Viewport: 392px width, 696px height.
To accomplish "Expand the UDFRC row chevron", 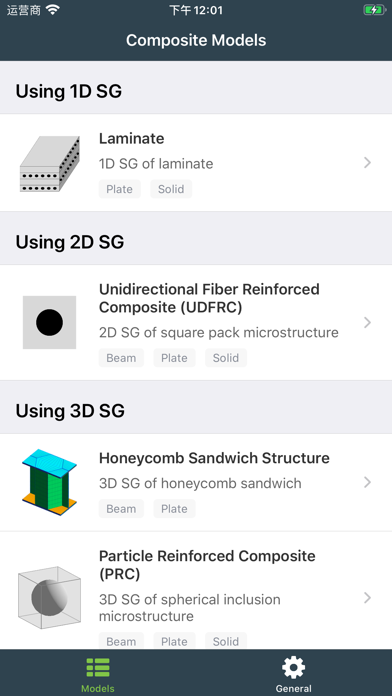I will 367,323.
